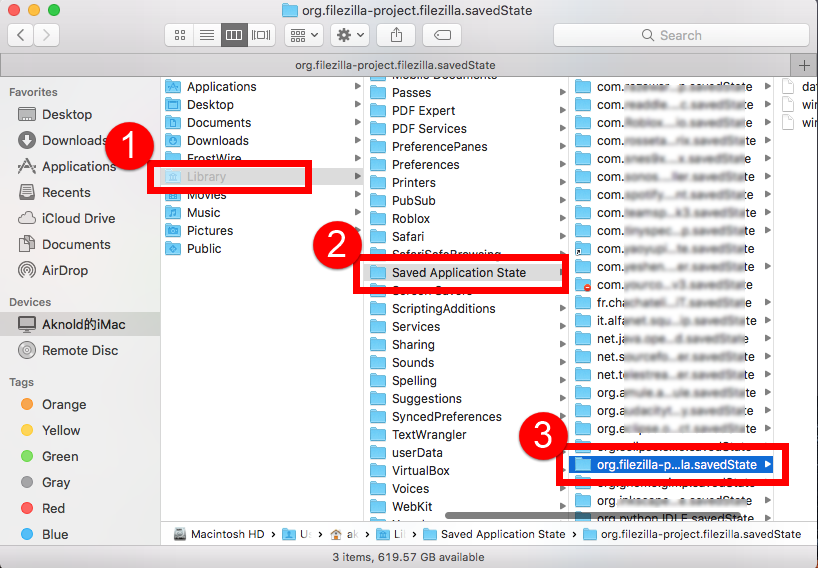818x568 pixels.
Task: Expand org.filezilla-project savedState folder arrow
Action: (x=767, y=465)
